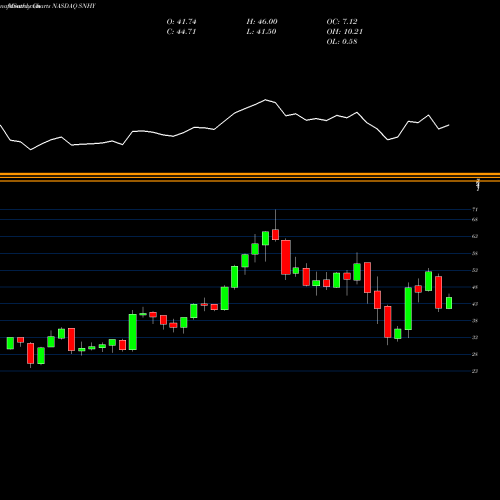Click the OC: 7.12 reading
The width and height of the screenshot is (500, 500).
(x=342, y=22)
